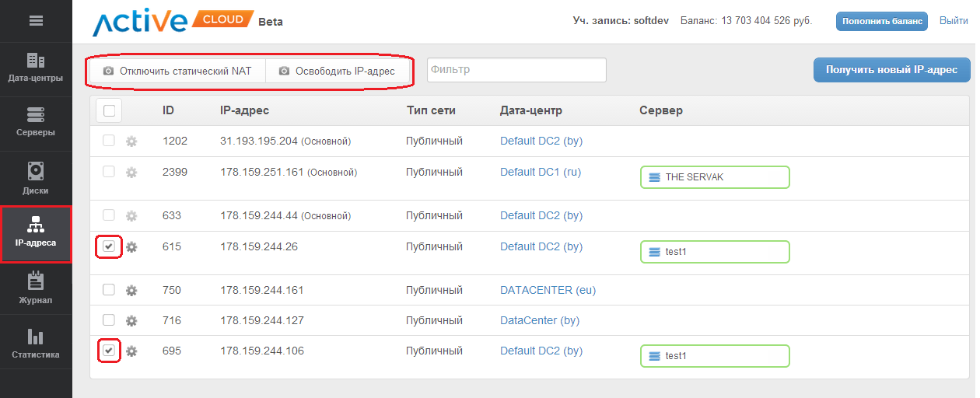Click Пополнить баланс button
980x398 pixels.
click(882, 21)
